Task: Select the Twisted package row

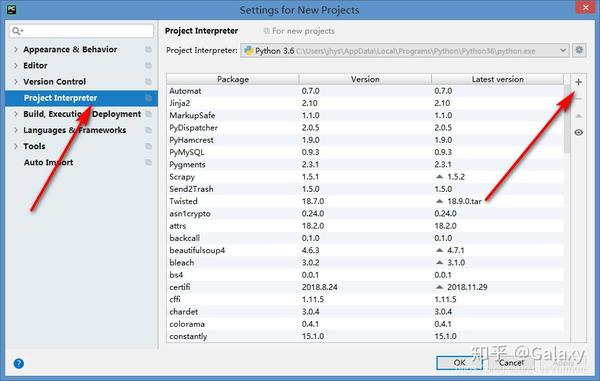Action: [365, 201]
